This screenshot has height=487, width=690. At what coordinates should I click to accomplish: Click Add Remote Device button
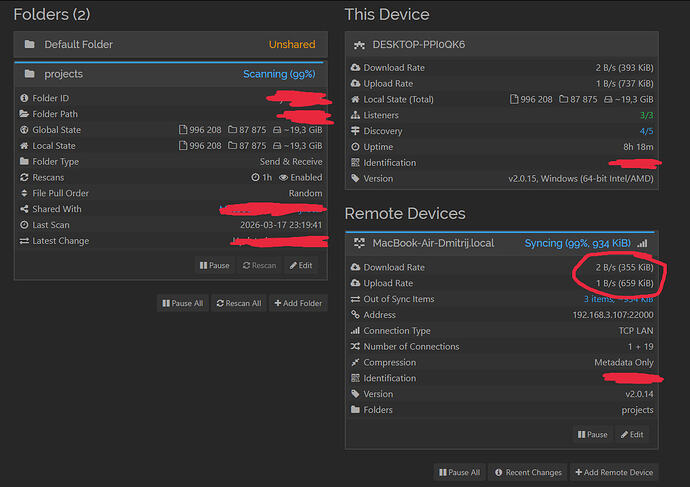(615, 472)
